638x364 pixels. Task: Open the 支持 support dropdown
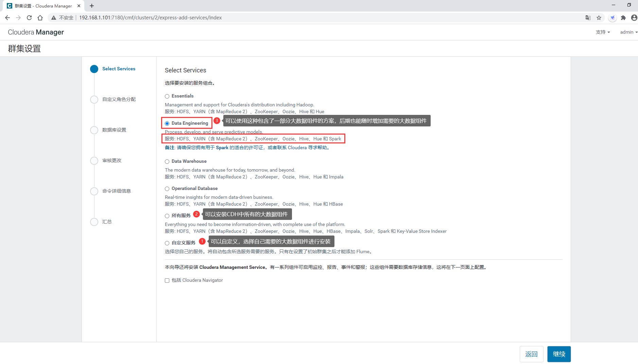[x=603, y=32]
